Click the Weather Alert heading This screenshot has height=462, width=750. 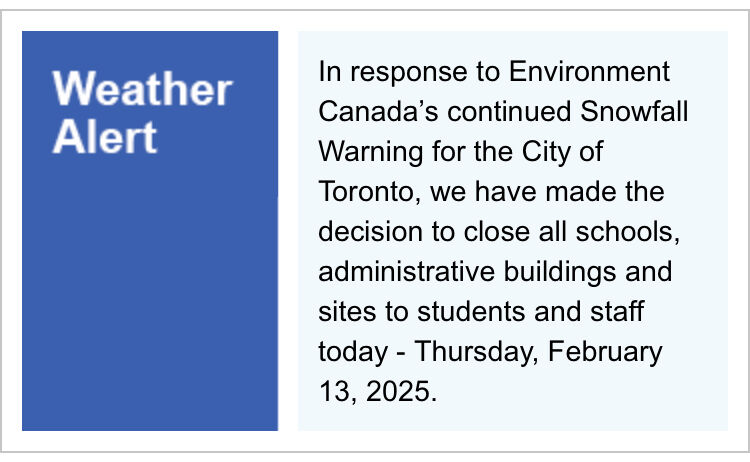point(143,112)
